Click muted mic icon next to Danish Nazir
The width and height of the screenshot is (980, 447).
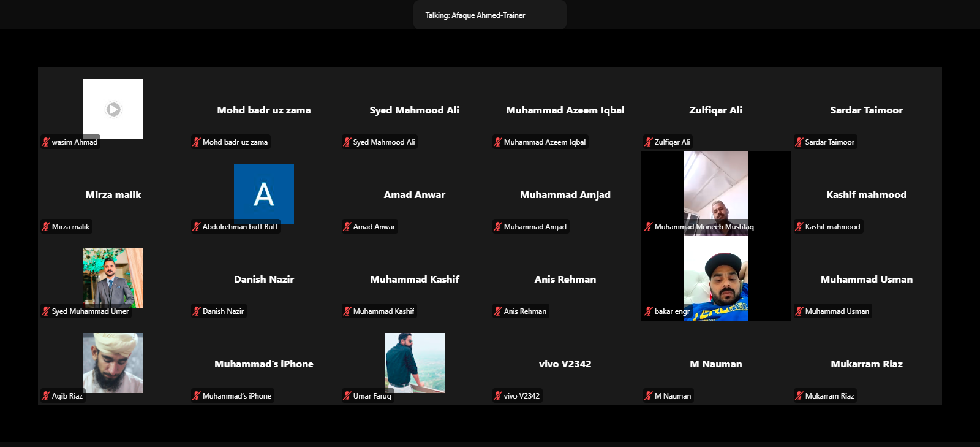click(197, 311)
